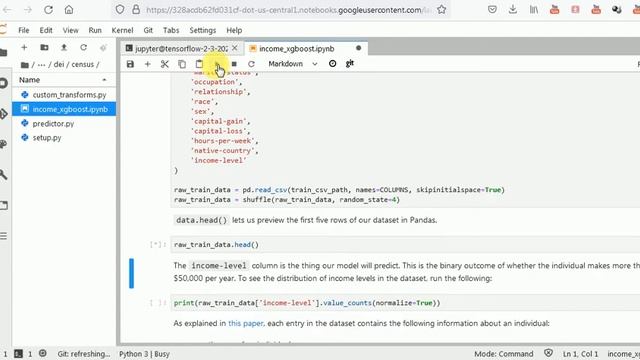Bookmark this page with the star
This screenshot has height=360, width=640.
[x=442, y=10]
